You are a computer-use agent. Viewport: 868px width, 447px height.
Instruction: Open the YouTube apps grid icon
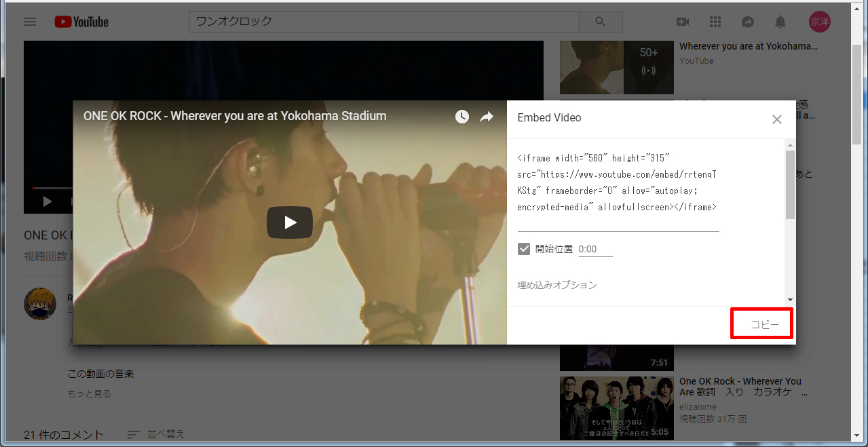(x=715, y=22)
